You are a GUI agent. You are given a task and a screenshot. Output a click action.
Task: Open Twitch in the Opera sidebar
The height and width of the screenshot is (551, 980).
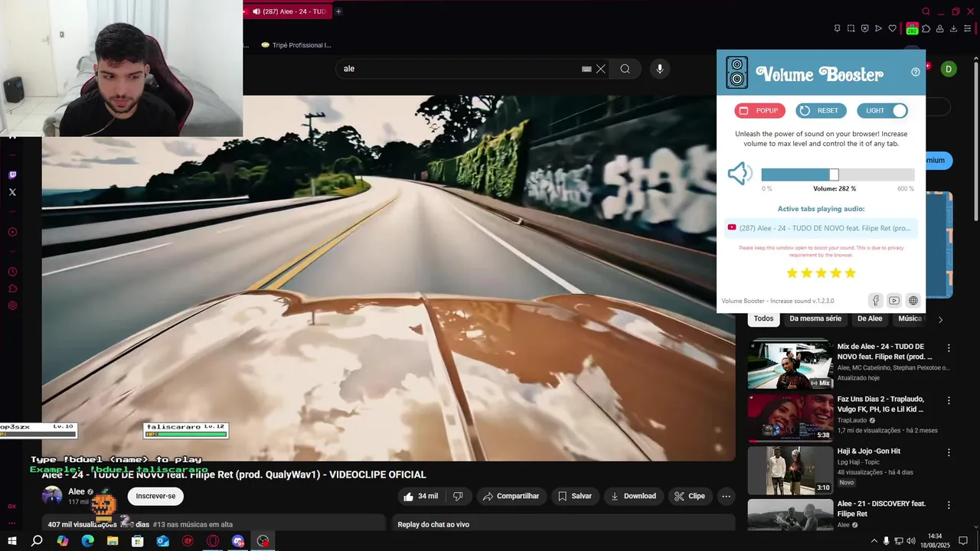tap(12, 175)
